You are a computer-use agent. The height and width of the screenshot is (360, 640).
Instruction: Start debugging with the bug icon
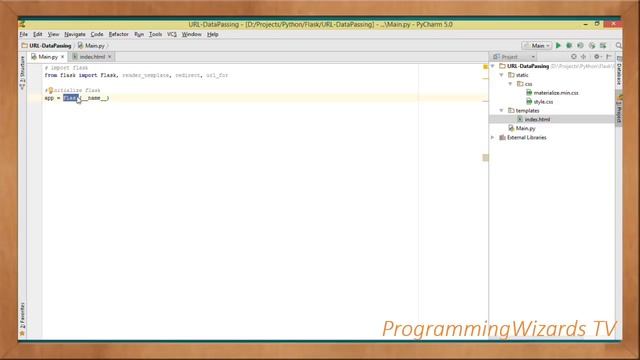coord(569,46)
